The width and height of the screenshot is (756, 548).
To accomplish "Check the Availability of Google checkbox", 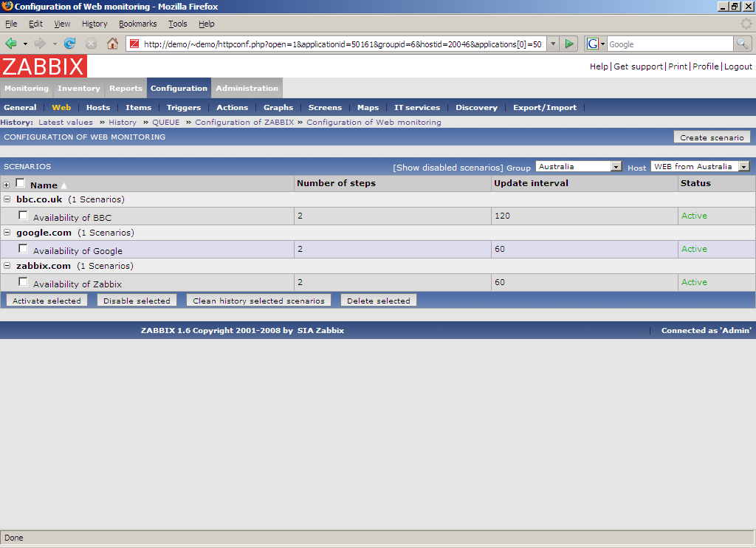I will pos(23,248).
